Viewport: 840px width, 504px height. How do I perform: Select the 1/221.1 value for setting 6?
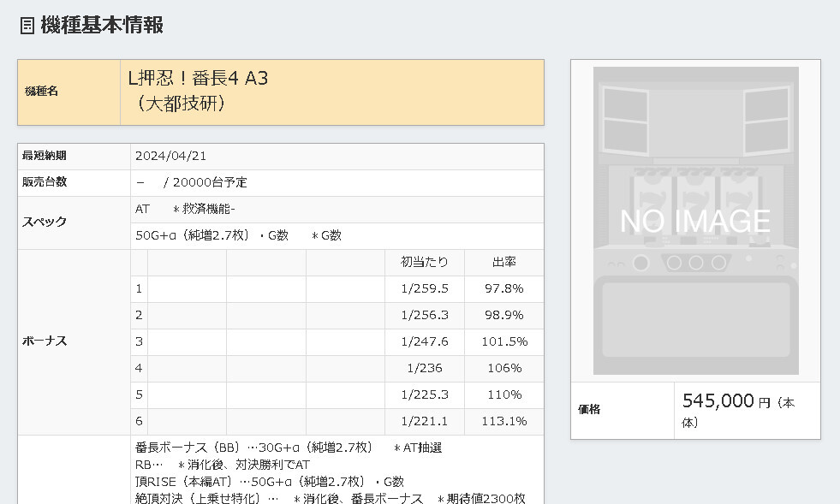point(425,422)
